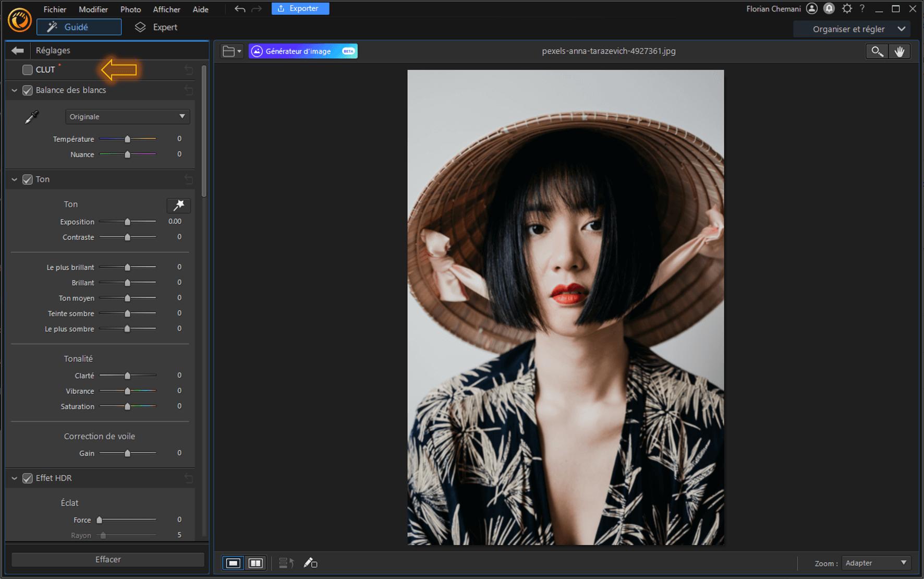Switch to the Expert tab

[x=156, y=27]
